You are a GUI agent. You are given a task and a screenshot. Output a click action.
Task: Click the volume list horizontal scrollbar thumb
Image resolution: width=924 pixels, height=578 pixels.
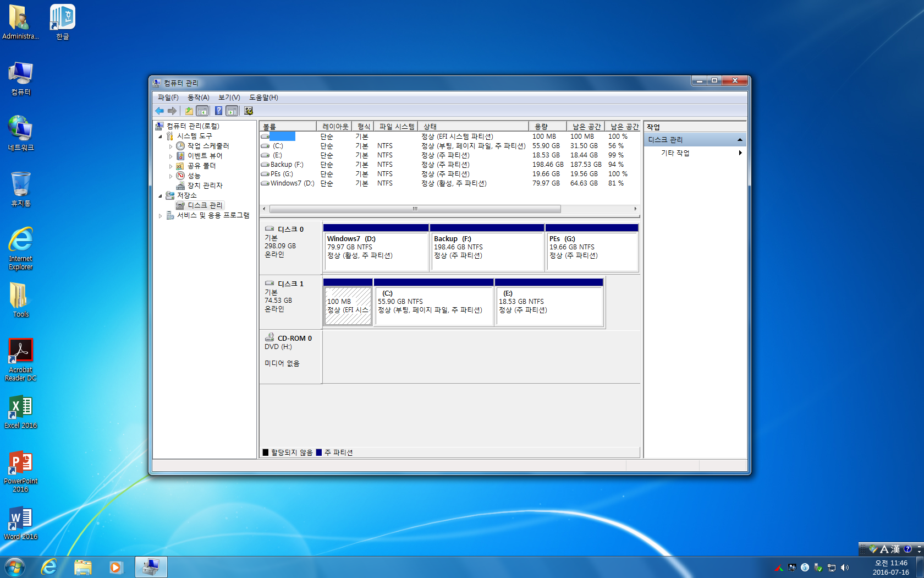point(415,209)
